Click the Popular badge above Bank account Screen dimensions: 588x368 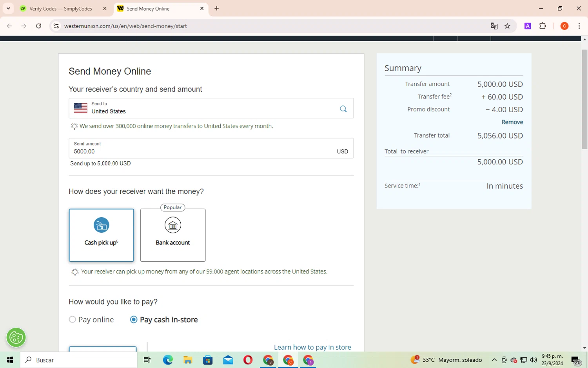(x=172, y=207)
